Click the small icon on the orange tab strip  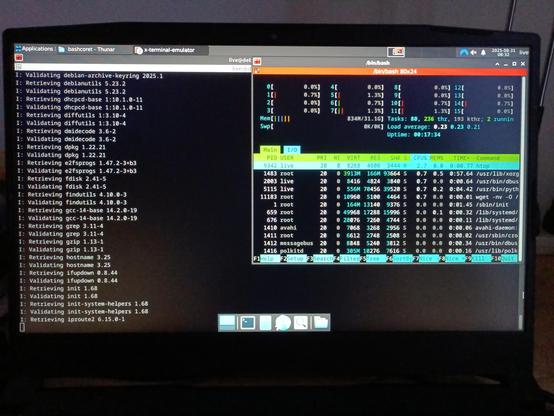pos(257,71)
